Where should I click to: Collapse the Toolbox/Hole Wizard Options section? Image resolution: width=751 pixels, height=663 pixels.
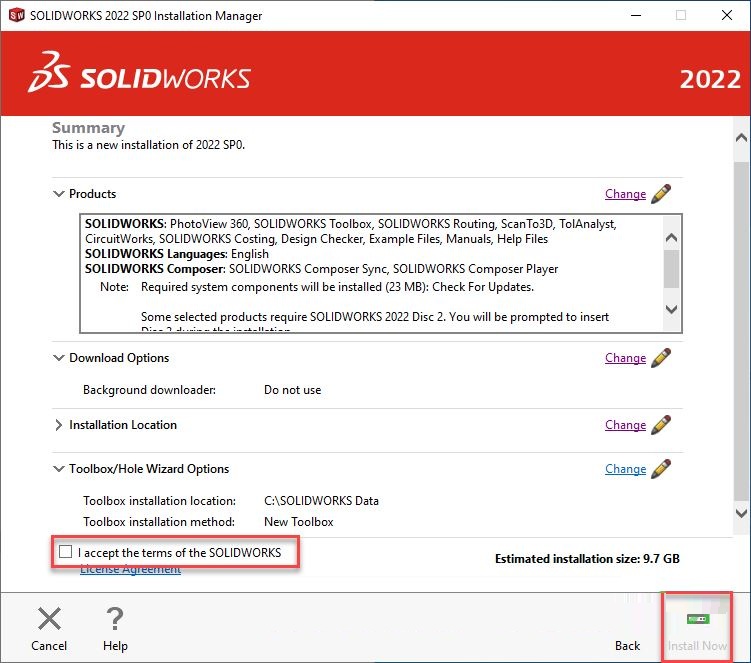(x=58, y=469)
